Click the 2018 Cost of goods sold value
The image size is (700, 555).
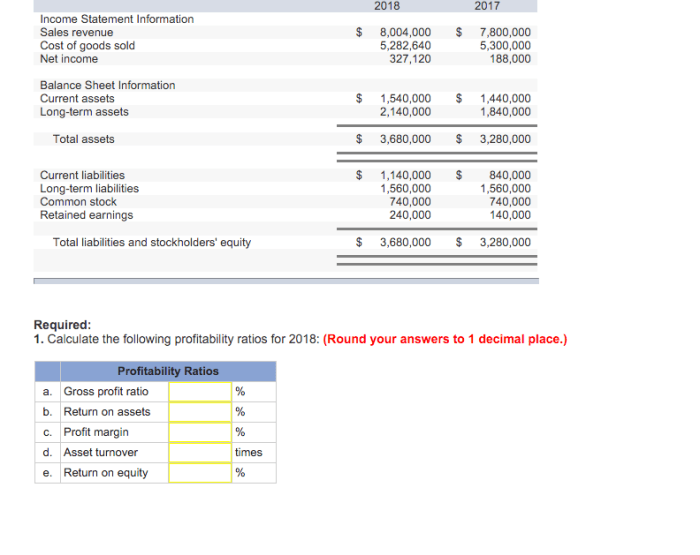click(x=405, y=46)
